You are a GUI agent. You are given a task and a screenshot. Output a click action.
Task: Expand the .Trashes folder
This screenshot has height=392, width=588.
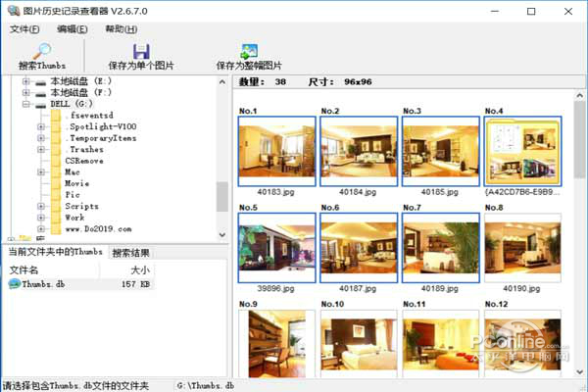[41, 149]
